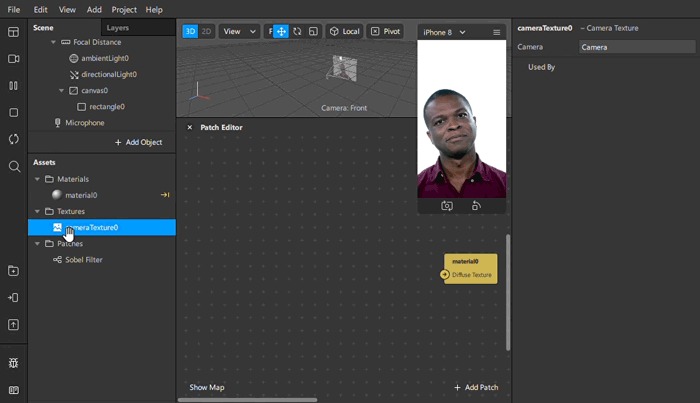Click the stop square icon in left sidebar
Screen dimensions: 700x403
pyautogui.click(x=13, y=112)
